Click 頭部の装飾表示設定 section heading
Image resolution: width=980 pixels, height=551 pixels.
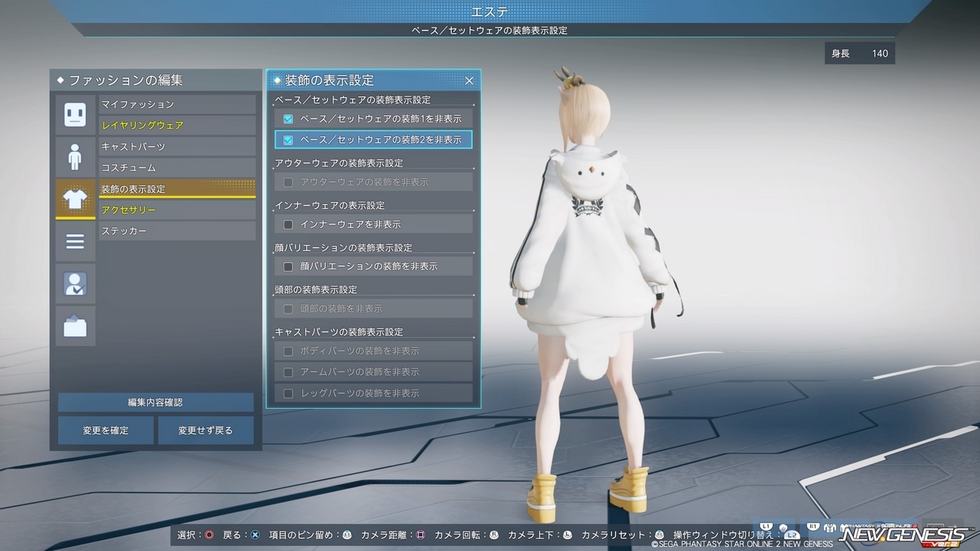pos(316,291)
